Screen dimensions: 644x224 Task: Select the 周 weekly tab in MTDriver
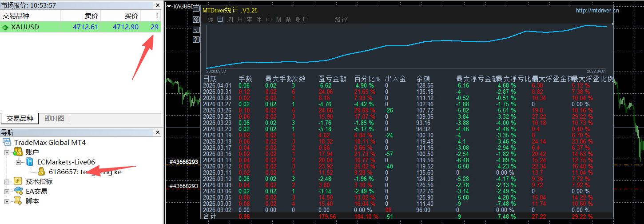230,20
